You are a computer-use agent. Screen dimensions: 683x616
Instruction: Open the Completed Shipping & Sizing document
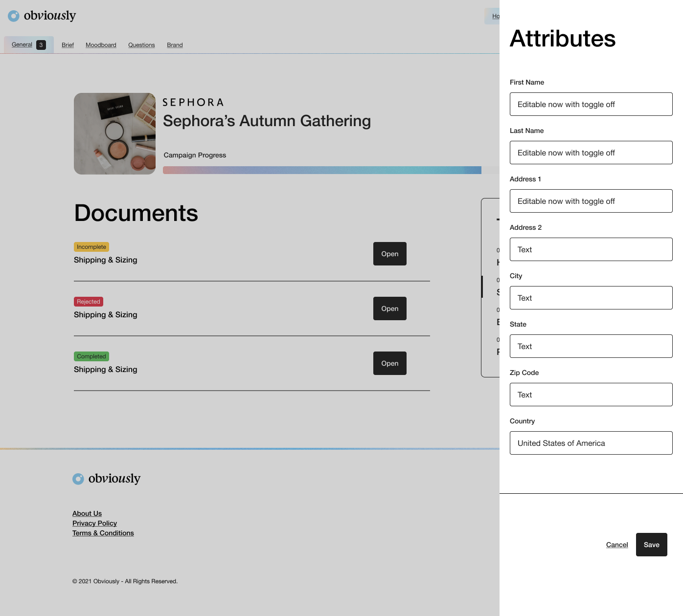390,363
